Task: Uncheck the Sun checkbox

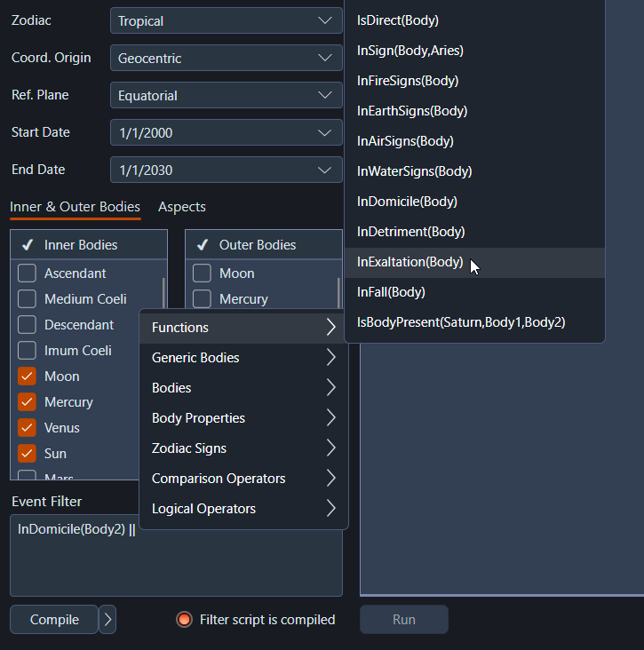Action: [x=27, y=454]
